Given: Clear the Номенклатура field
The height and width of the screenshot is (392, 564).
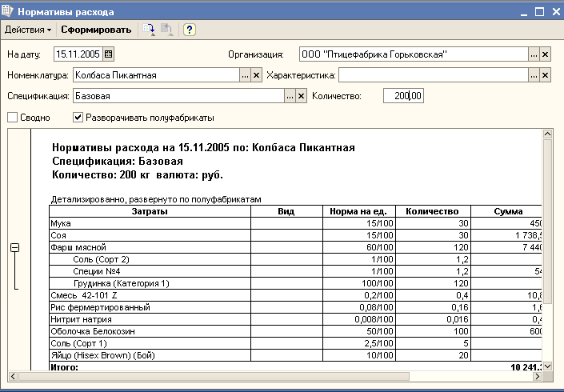Looking at the screenshot, I should pyautogui.click(x=257, y=75).
